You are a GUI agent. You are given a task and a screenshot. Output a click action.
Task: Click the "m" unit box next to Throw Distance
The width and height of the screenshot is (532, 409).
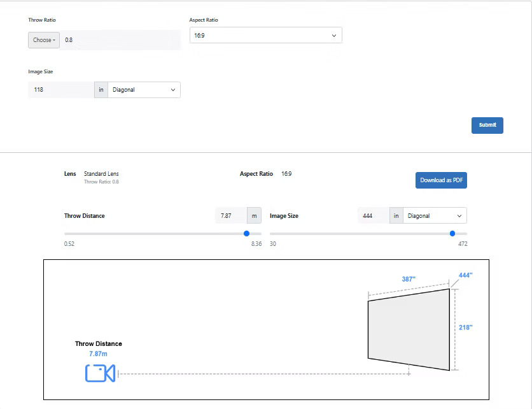click(255, 216)
